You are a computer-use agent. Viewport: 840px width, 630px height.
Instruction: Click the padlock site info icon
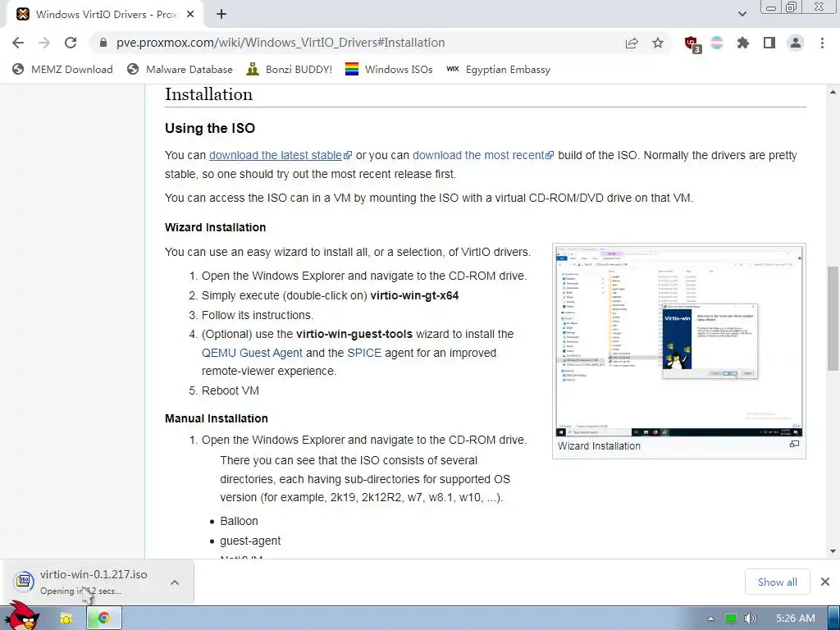point(103,43)
